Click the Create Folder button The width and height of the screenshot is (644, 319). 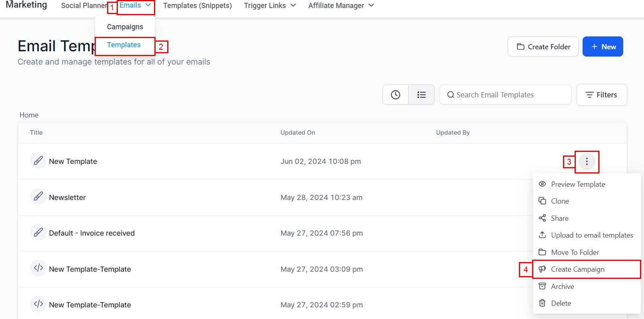(543, 47)
